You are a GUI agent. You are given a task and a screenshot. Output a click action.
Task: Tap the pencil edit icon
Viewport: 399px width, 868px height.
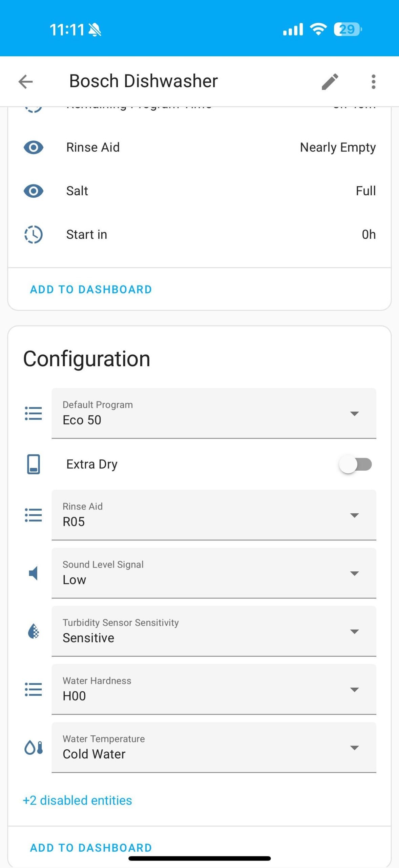[x=330, y=82]
